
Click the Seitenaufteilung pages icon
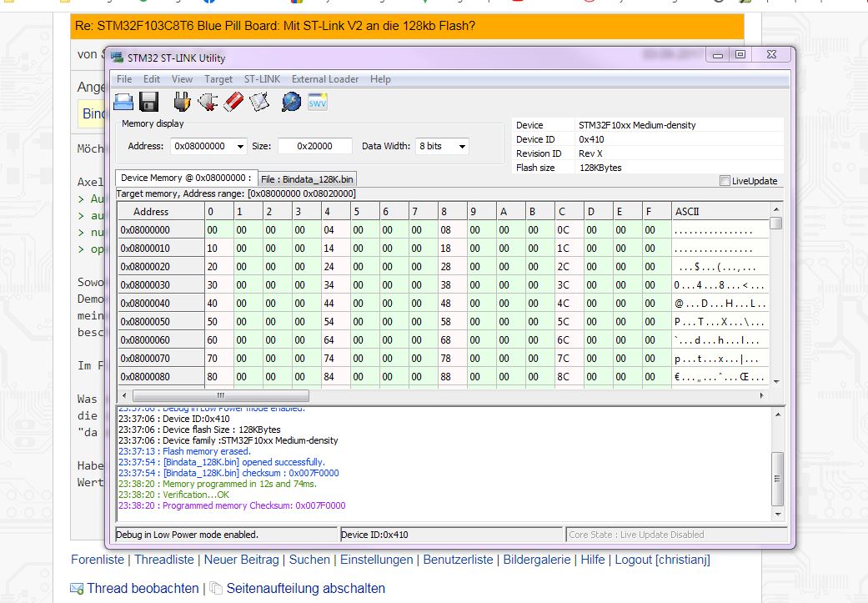(216, 588)
